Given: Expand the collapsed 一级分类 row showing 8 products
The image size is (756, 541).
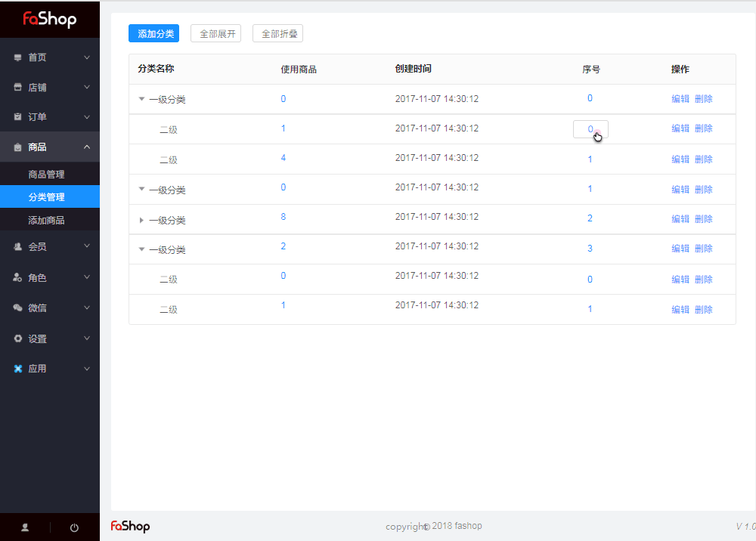Looking at the screenshot, I should coord(141,220).
